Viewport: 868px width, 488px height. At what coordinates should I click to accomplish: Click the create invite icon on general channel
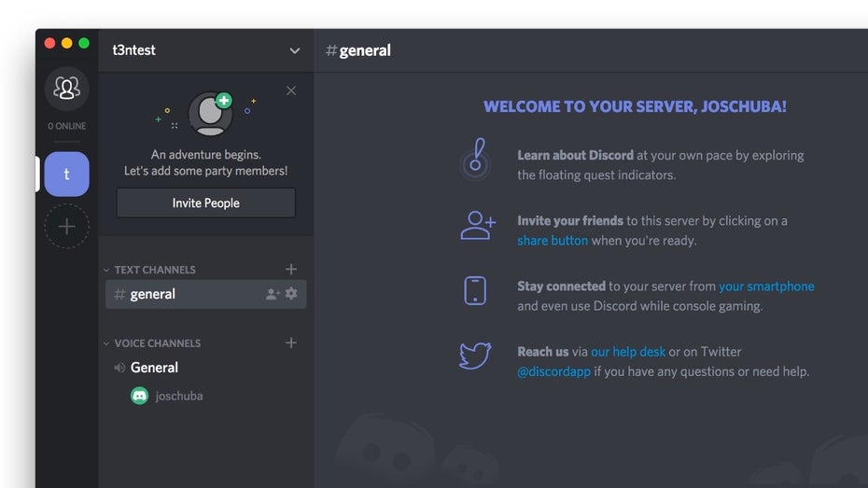click(x=273, y=294)
